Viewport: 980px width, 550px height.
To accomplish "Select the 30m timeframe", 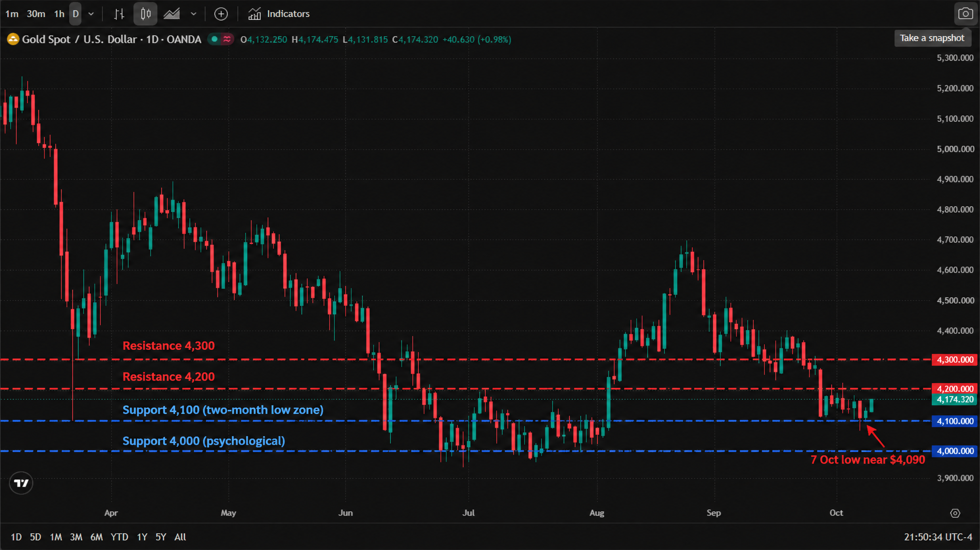I will point(36,14).
